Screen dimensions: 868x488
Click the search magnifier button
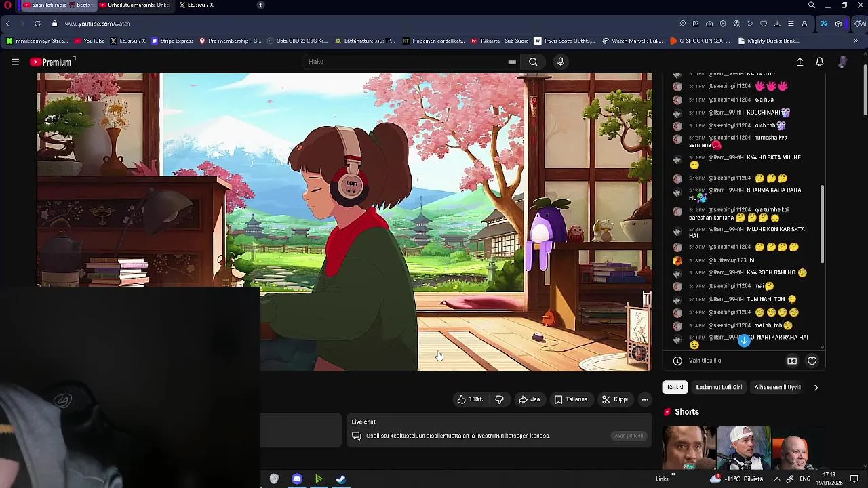click(533, 62)
